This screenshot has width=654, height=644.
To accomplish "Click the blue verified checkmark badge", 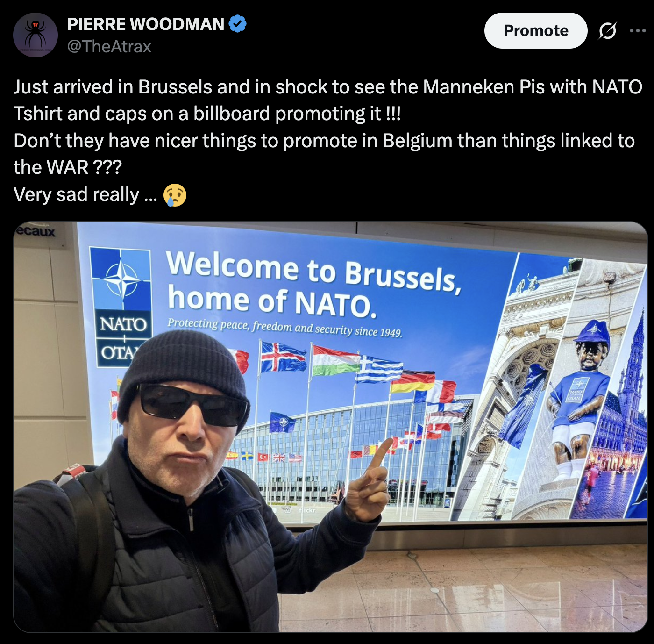I will click(x=238, y=23).
